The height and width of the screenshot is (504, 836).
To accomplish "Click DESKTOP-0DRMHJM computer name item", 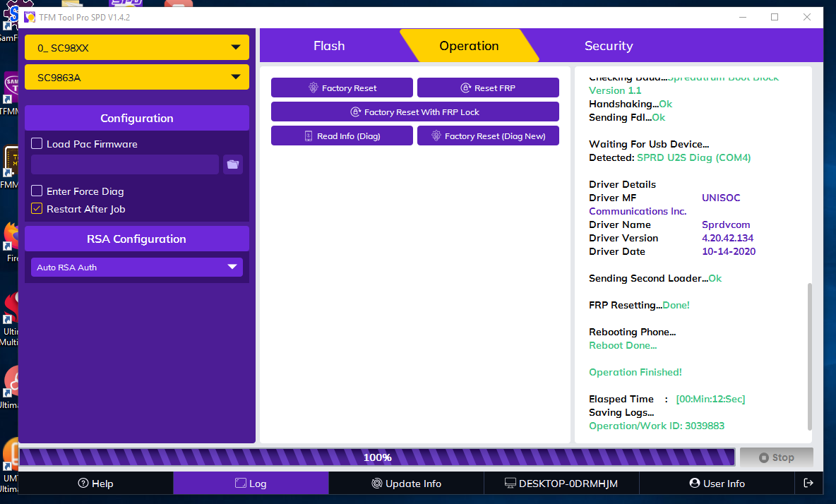I will [x=561, y=484].
